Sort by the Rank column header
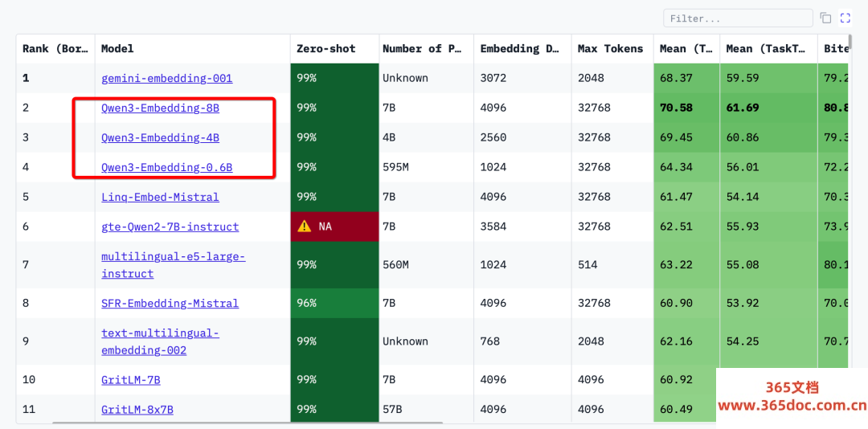 pyautogui.click(x=55, y=49)
